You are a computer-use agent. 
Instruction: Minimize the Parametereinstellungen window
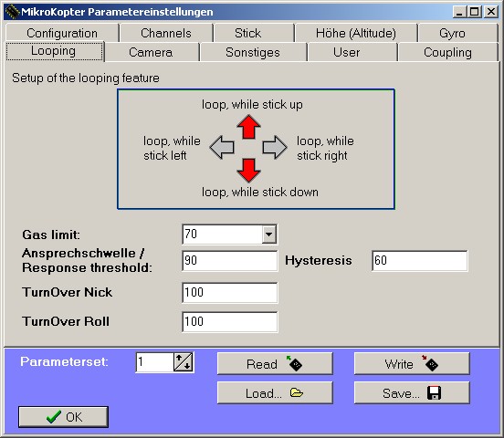pos(459,12)
